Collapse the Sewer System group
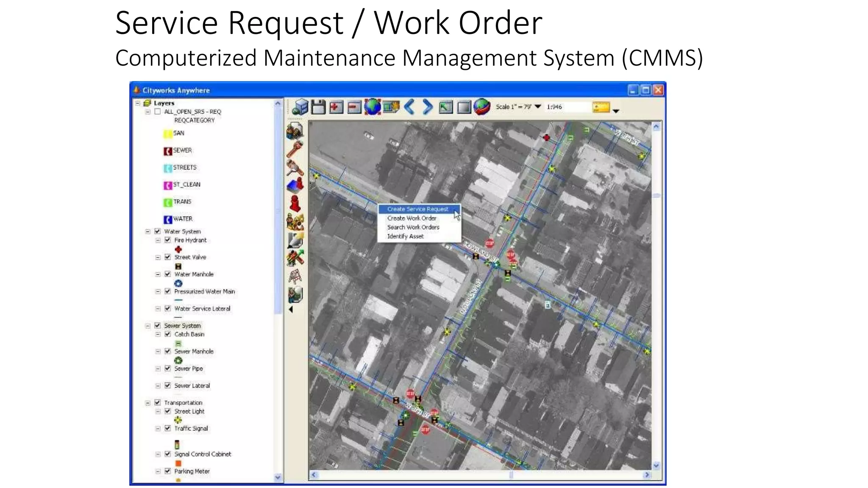 tap(148, 325)
